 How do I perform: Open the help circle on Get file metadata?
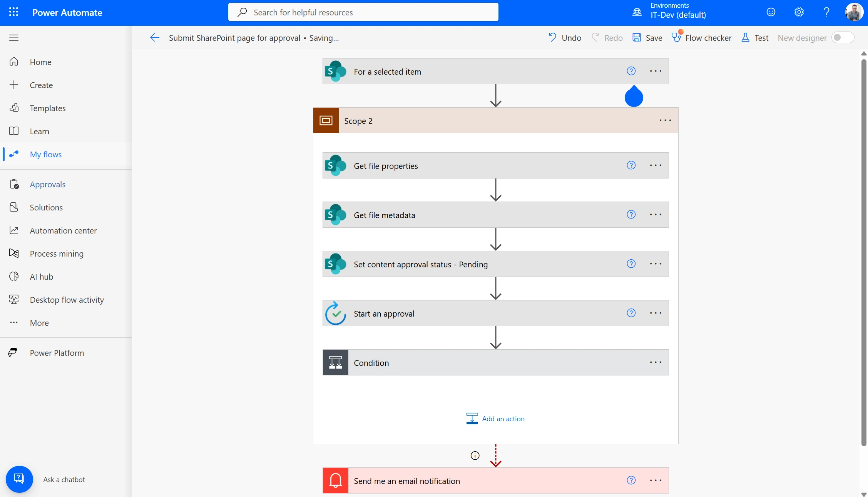tap(631, 214)
